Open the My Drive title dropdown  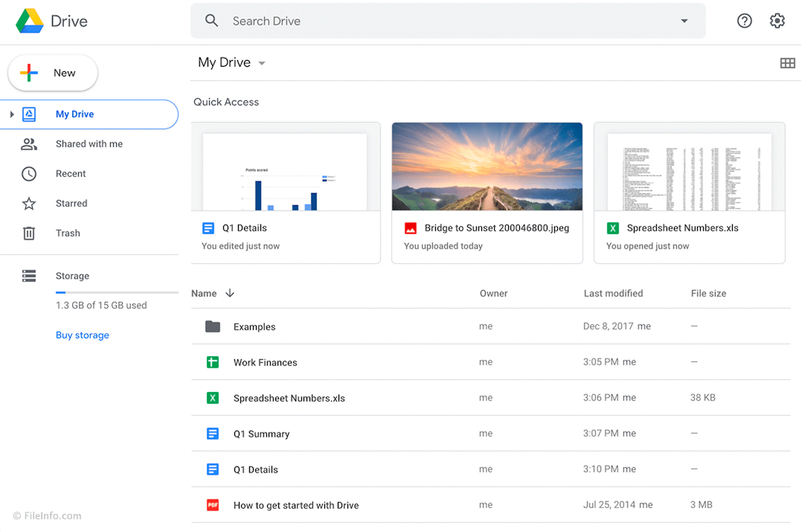262,63
